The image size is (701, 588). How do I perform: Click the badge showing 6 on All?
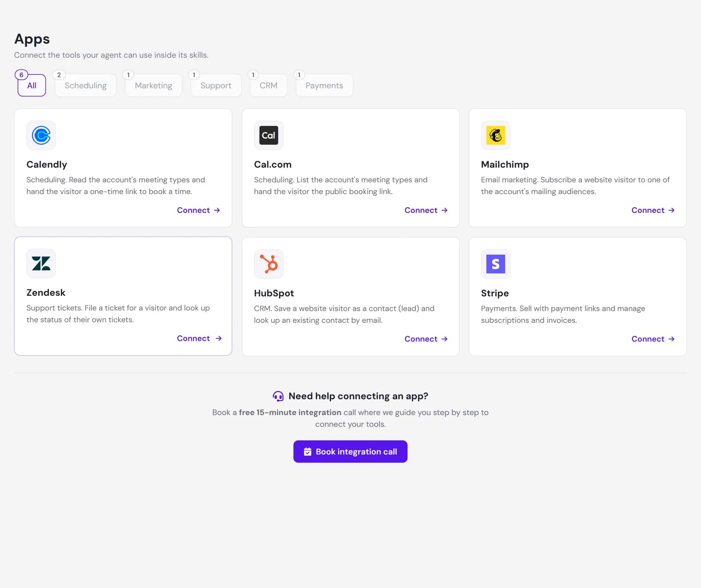22,75
